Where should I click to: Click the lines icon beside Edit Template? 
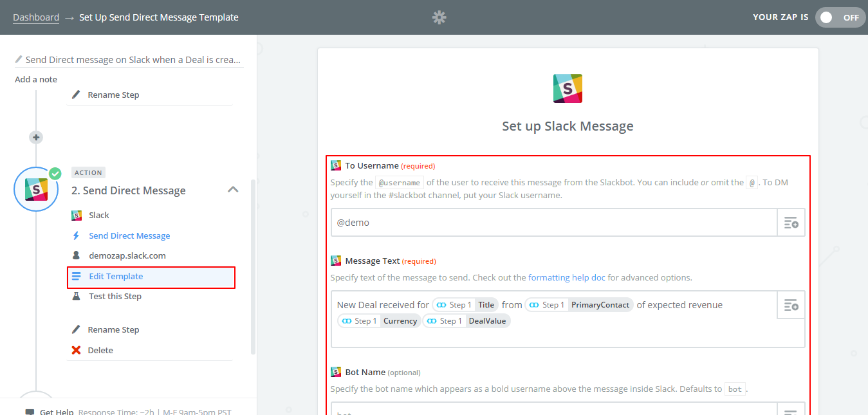click(x=76, y=276)
